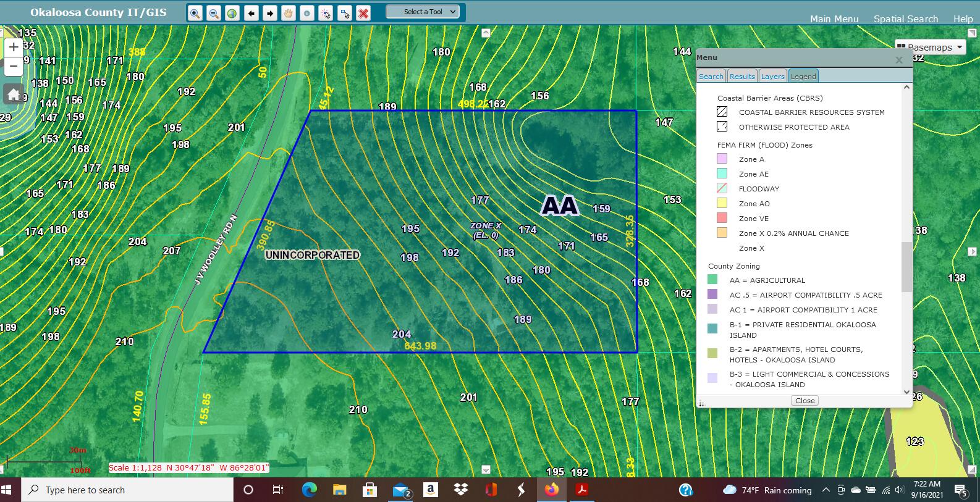Click the zoom in magnifier tool
Screen dimensions: 980x502
pyautogui.click(x=195, y=13)
